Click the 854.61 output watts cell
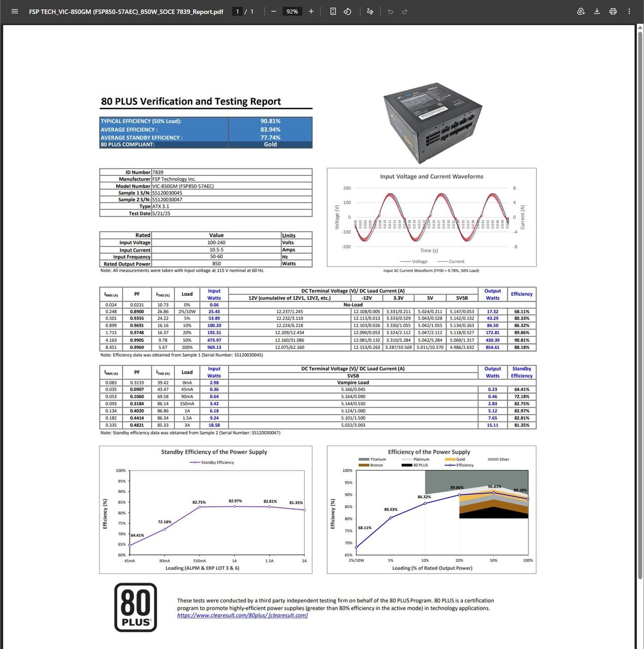Viewport: 644px width, 649px height. click(x=492, y=347)
